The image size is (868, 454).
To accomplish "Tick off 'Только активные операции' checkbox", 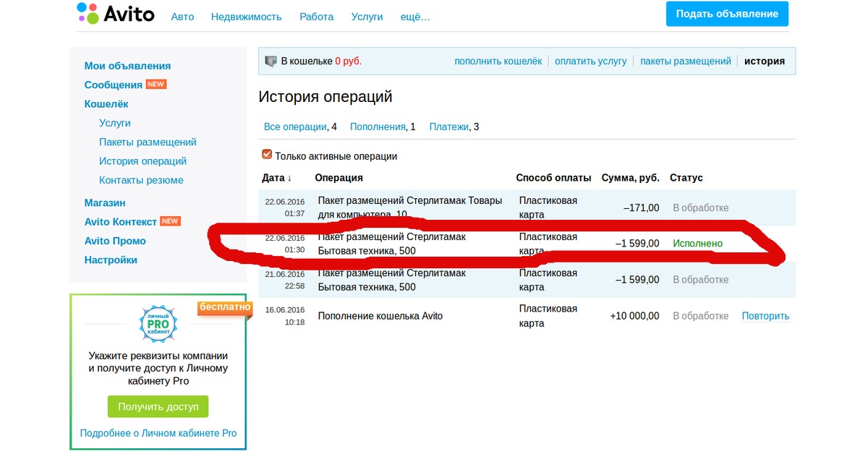I will (267, 155).
